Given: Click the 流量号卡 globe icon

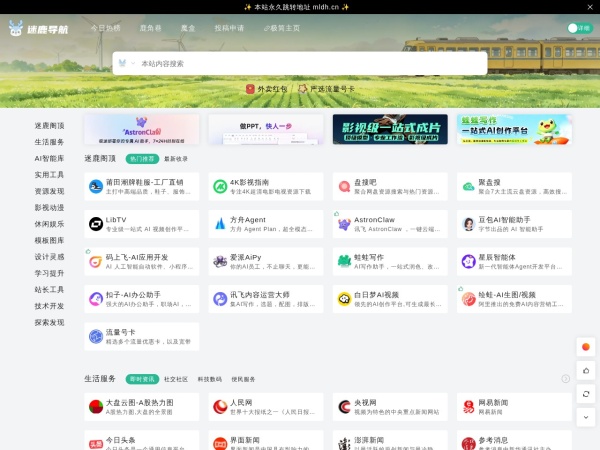Looking at the screenshot, I should click(x=96, y=336).
